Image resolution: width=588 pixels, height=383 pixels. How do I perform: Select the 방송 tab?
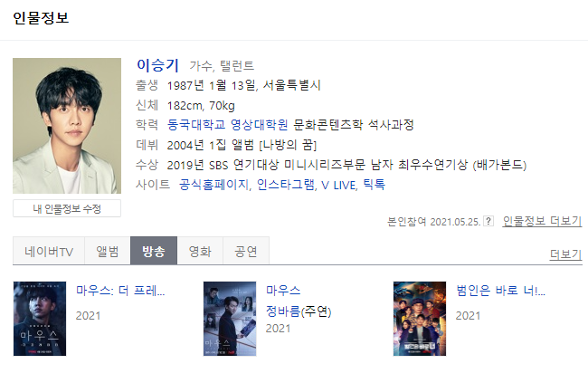(x=154, y=251)
